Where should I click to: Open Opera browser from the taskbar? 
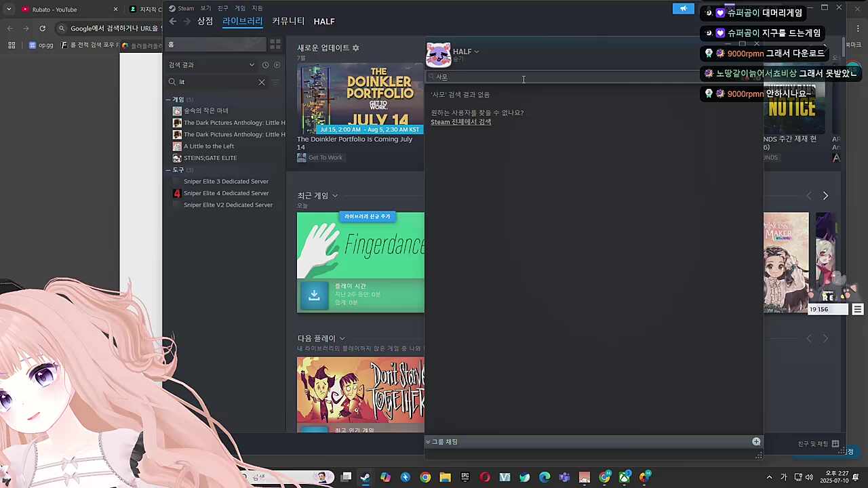[485, 477]
